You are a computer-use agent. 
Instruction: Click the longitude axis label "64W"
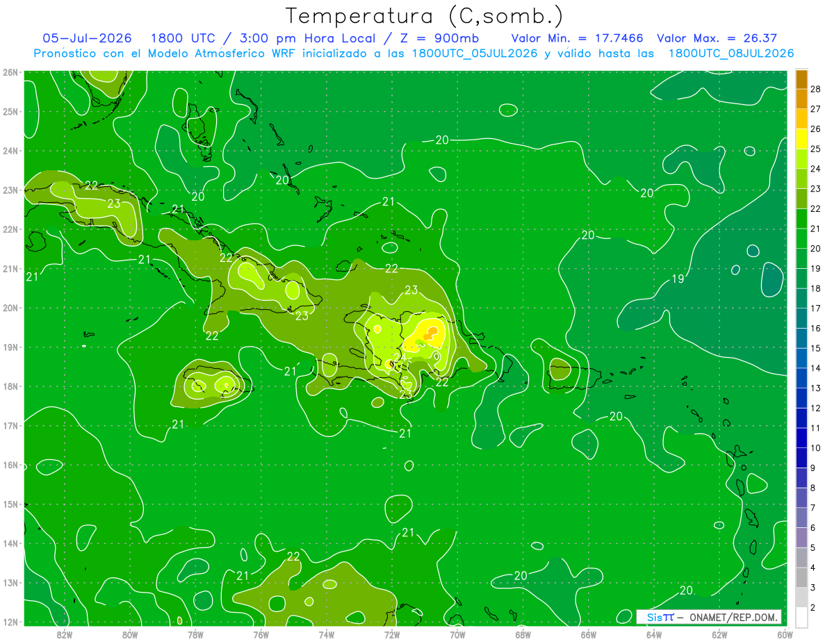[654, 634]
